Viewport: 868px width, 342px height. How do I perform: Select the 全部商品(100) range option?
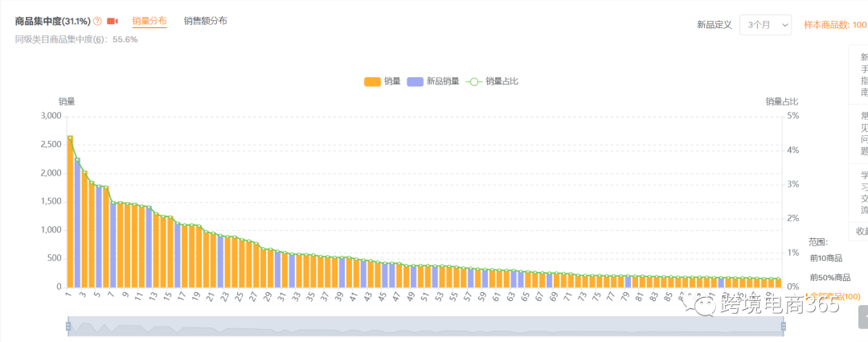(x=837, y=297)
